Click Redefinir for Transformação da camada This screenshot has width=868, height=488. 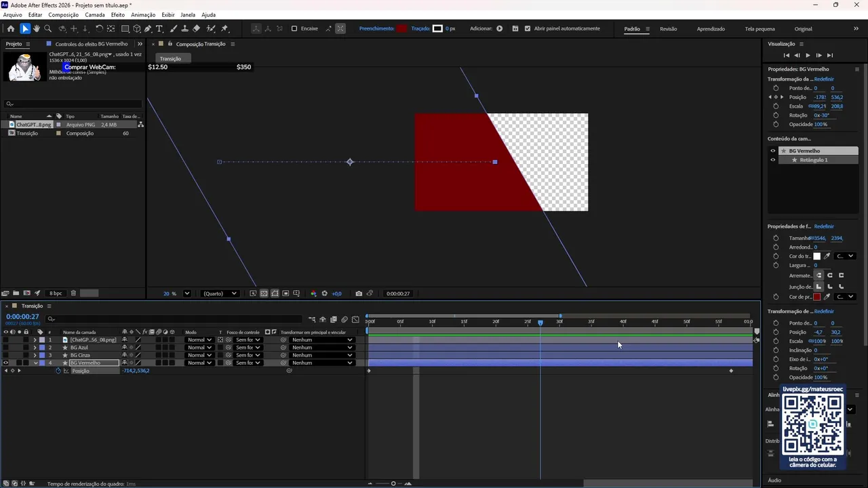click(x=824, y=79)
